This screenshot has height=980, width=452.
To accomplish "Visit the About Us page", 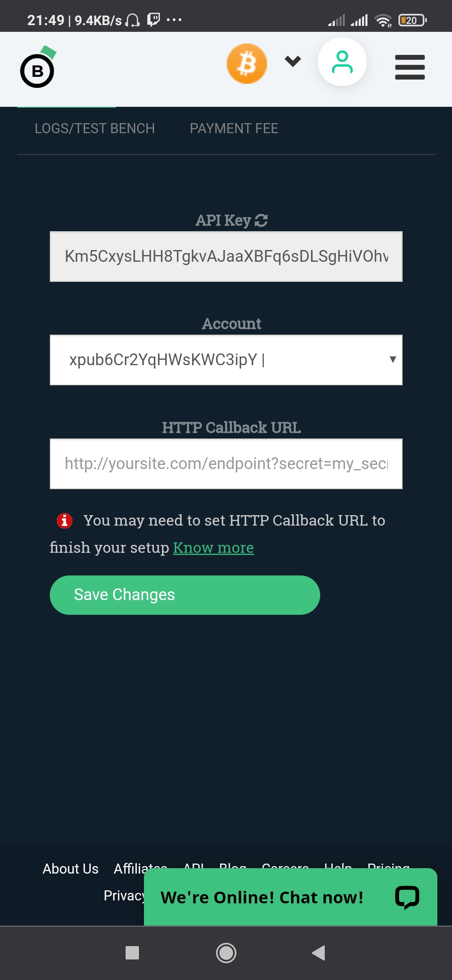I will pos(69,869).
